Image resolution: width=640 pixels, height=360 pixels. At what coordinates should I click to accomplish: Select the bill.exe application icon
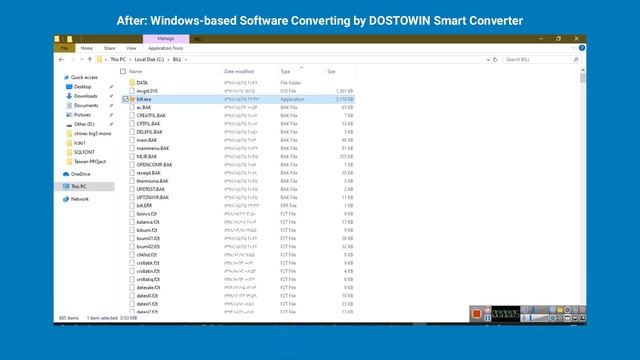click(132, 99)
